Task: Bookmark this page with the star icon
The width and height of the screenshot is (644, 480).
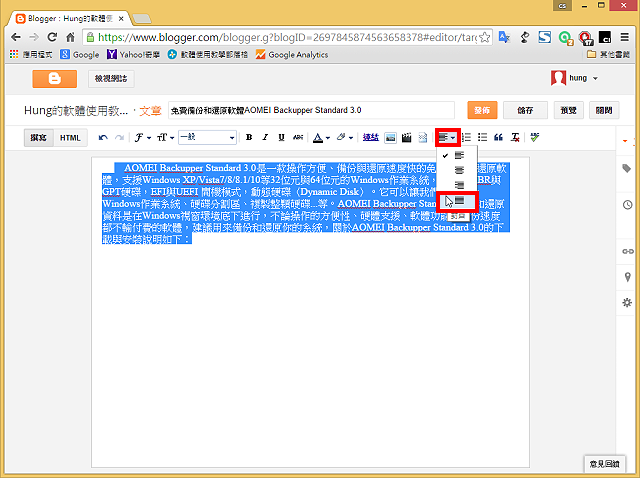Action: pyautogui.click(x=485, y=37)
